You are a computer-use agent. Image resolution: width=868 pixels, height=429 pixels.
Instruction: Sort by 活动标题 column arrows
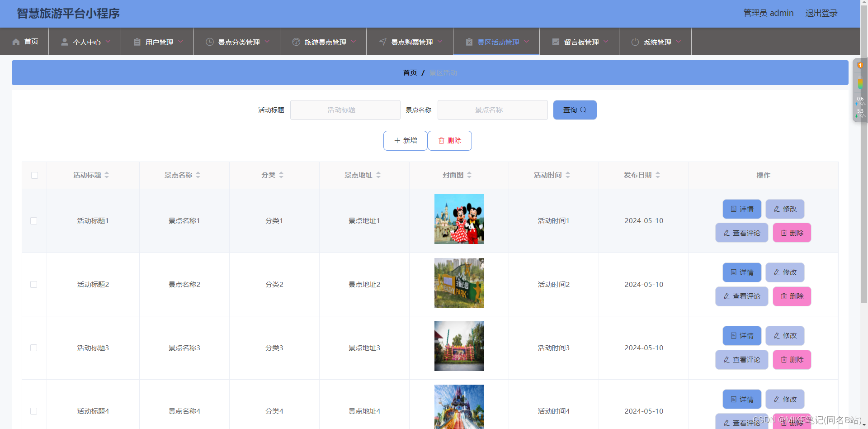(107, 175)
